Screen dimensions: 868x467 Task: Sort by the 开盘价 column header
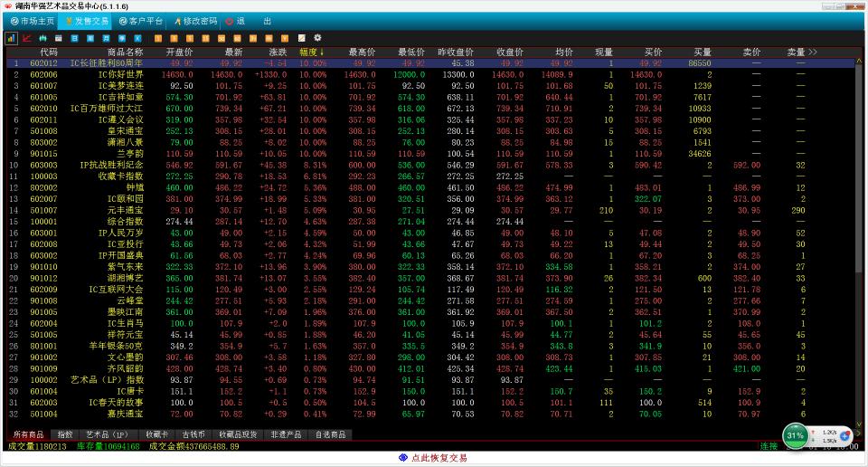pos(179,52)
